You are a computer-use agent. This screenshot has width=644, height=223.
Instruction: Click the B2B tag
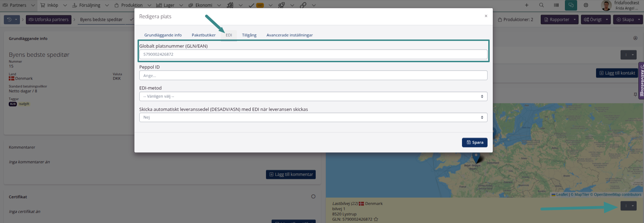coord(13,104)
